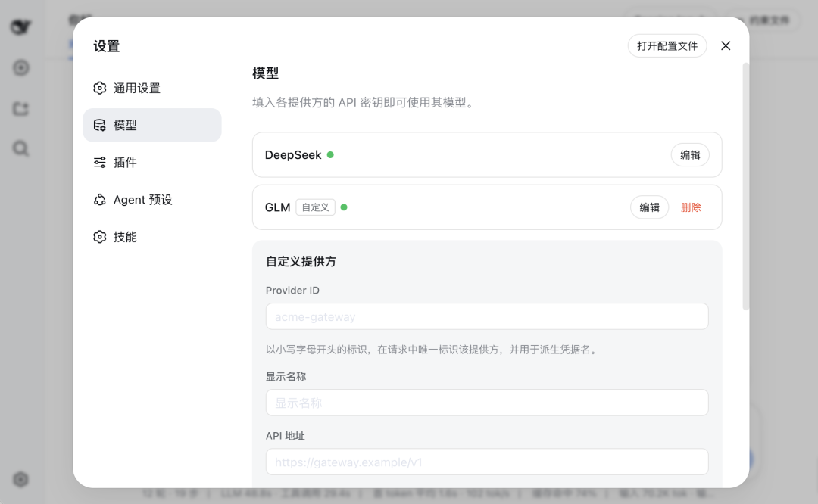Click the agent icon beside Agent 预设
The image size is (818, 504).
(100, 200)
